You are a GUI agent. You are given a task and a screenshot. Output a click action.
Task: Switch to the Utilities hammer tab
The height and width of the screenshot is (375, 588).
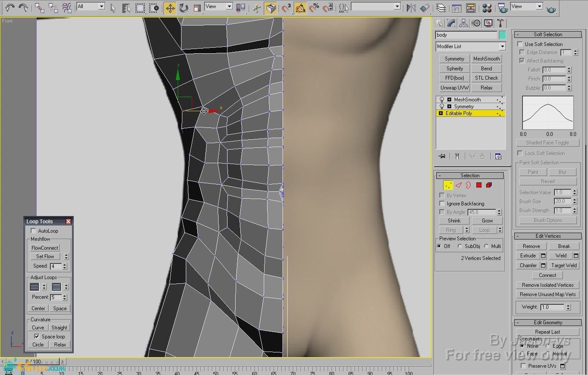coord(501,23)
